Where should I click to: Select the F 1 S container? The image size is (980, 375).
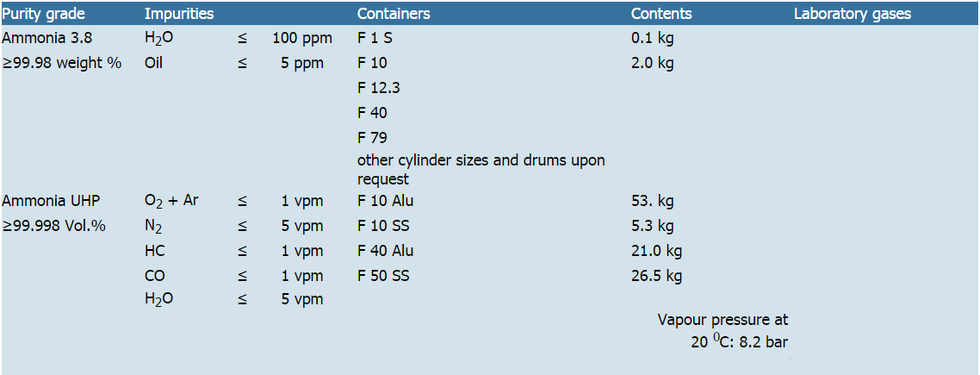[x=375, y=38]
